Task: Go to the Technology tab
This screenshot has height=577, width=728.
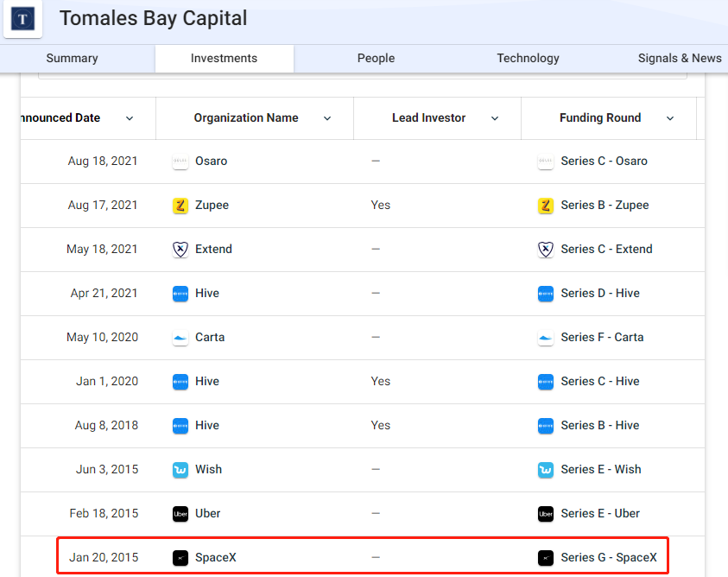Action: [x=528, y=59]
